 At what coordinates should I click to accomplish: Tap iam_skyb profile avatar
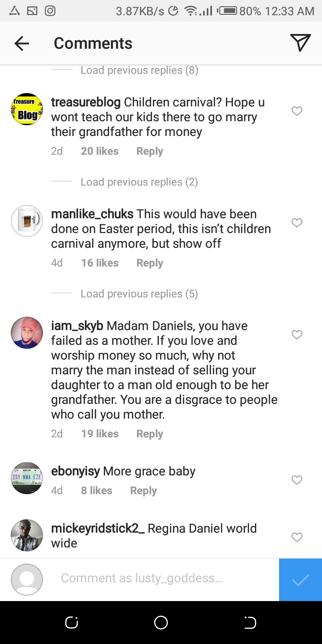pyautogui.click(x=27, y=333)
